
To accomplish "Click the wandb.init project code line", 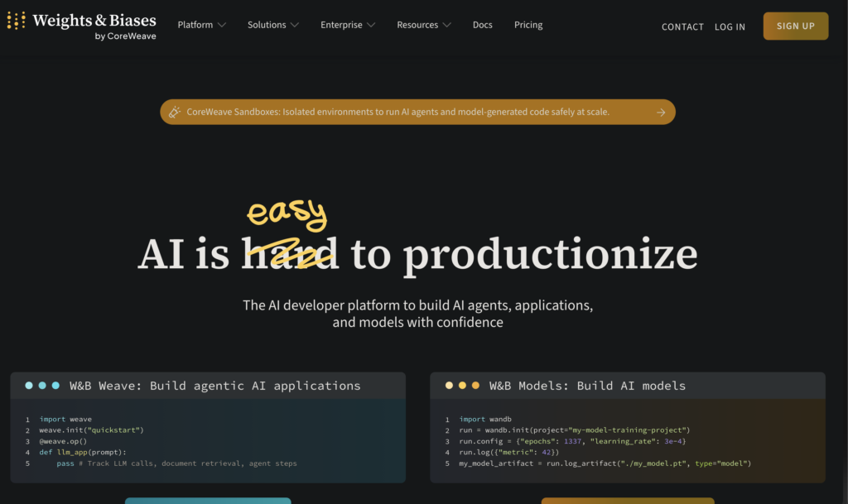I will [x=575, y=430].
